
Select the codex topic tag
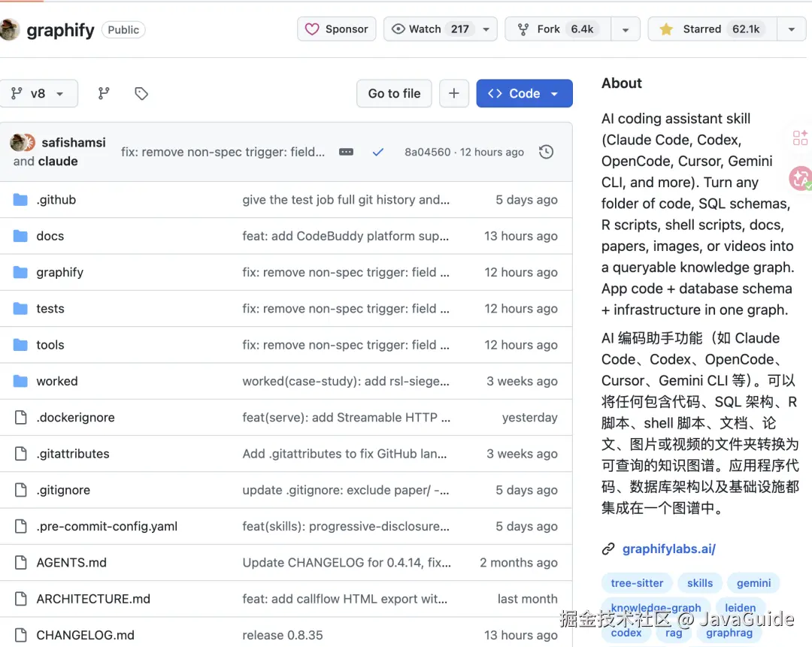[626, 633]
